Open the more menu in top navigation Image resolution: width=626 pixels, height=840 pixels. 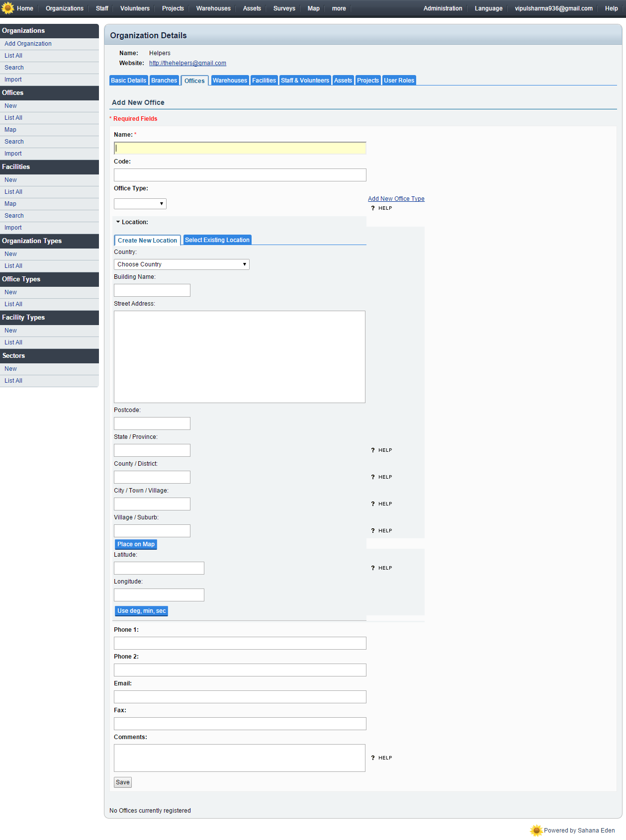coord(339,8)
